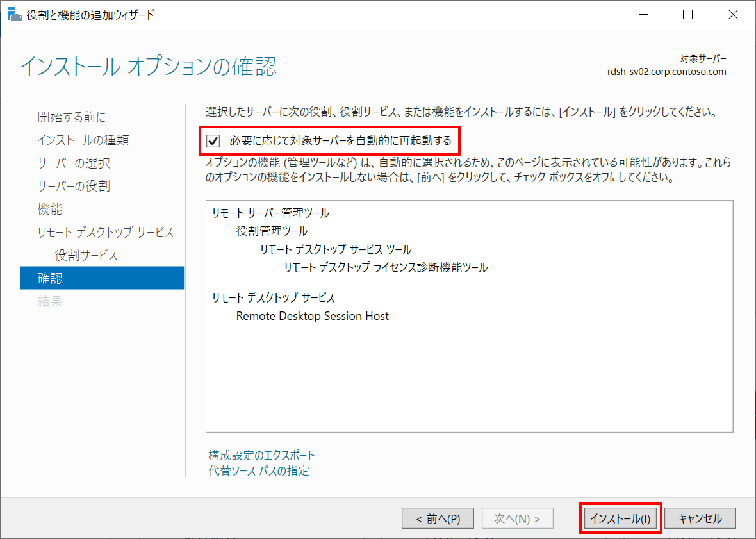Viewport: 756px width, 539px height.
Task: Select the 機能 step
Action: click(x=49, y=208)
